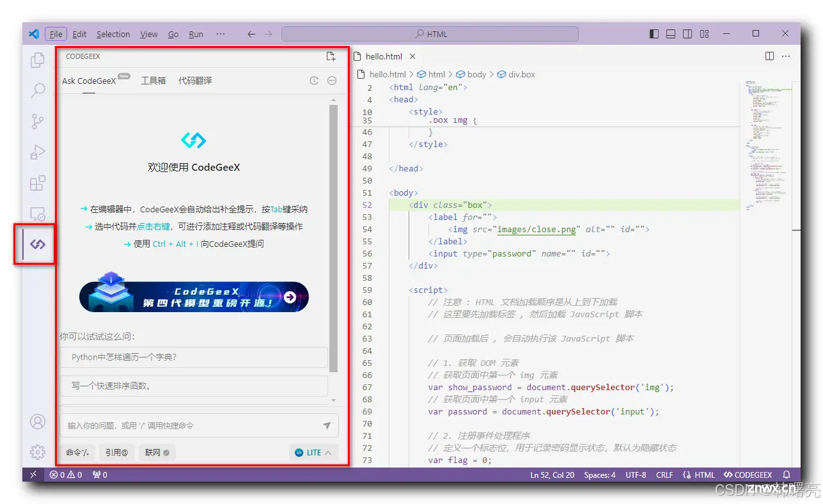
Task: Click UTF-8 encoding in status bar
Action: [636, 475]
